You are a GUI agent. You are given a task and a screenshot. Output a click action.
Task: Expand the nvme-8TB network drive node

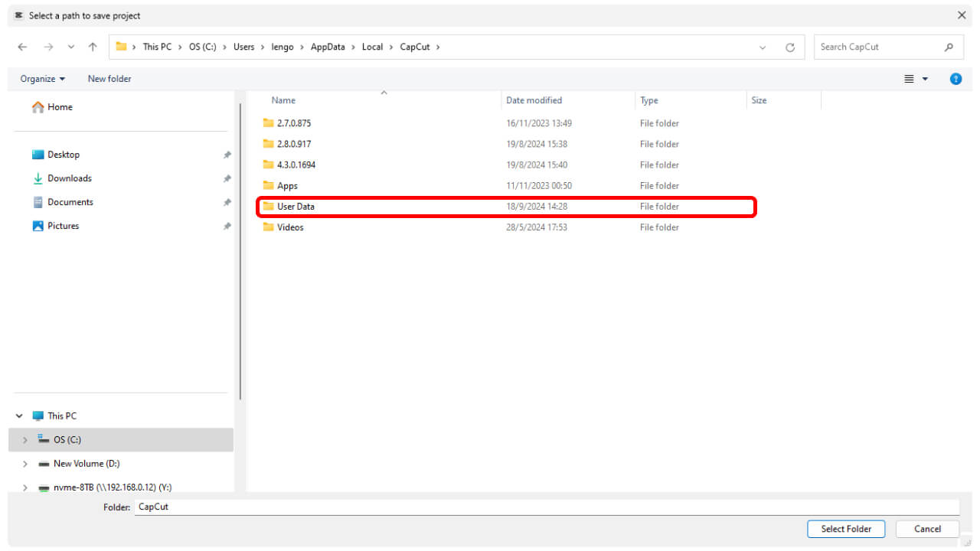(25, 487)
